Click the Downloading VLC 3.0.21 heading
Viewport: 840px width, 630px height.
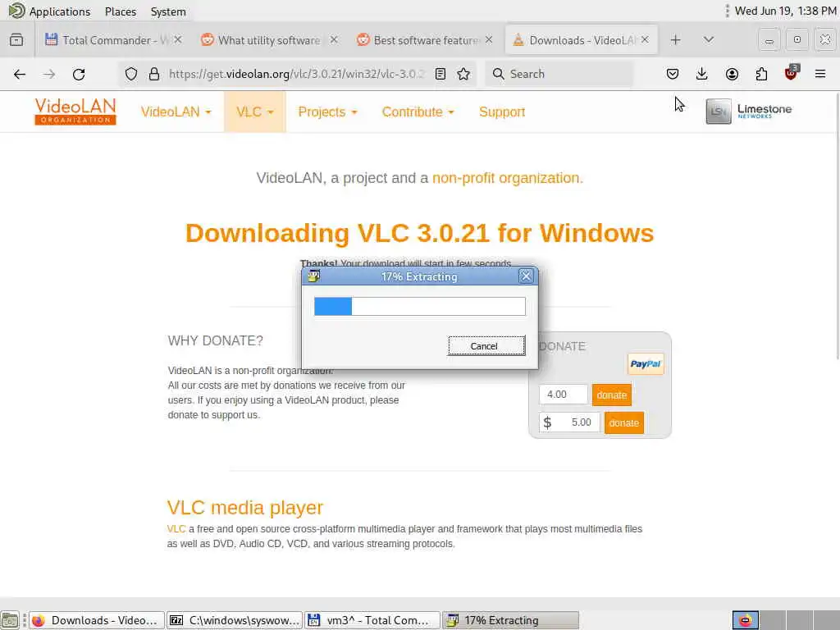[419, 233]
